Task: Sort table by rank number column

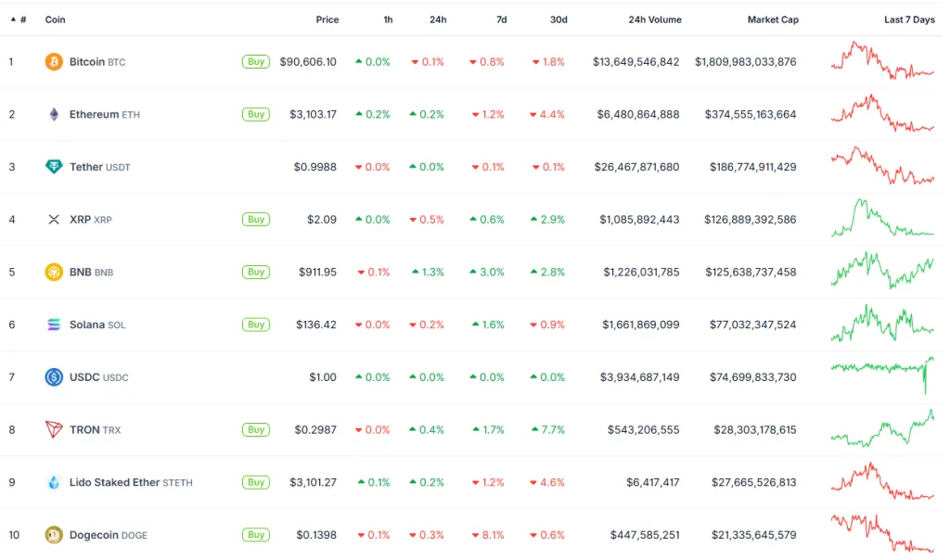Action: point(19,19)
